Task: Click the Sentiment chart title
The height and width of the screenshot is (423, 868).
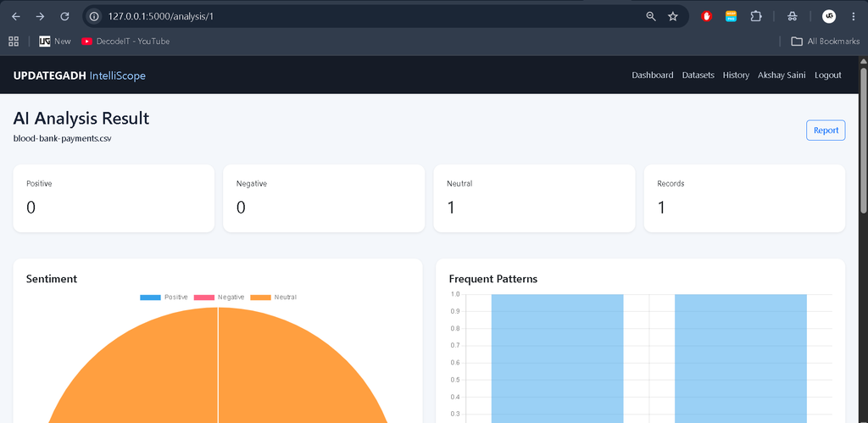Action: 52,279
